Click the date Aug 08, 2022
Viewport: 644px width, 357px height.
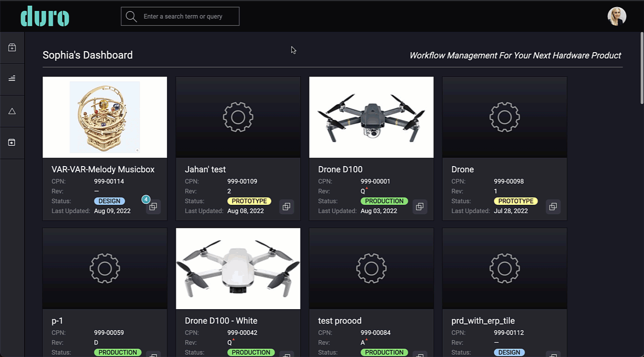pos(246,211)
